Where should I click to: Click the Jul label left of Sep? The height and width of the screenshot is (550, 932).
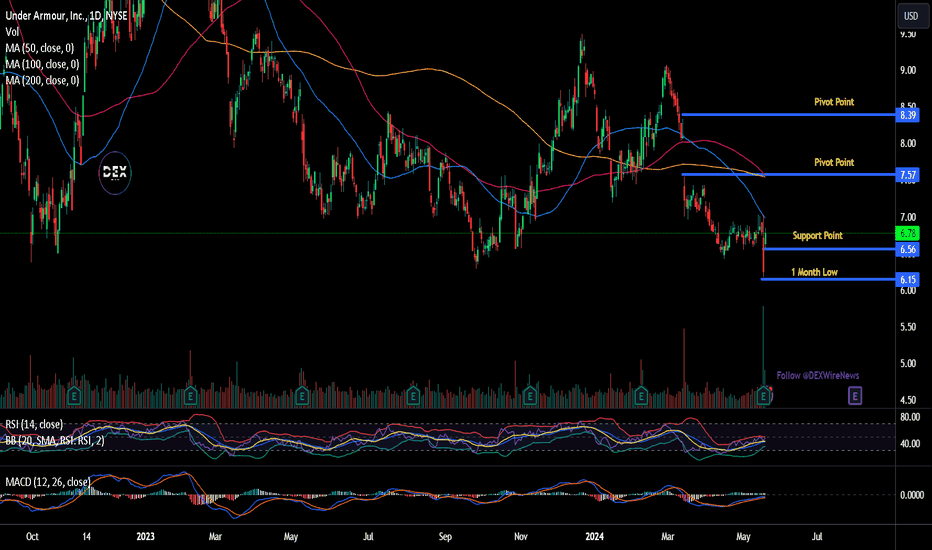[369, 536]
